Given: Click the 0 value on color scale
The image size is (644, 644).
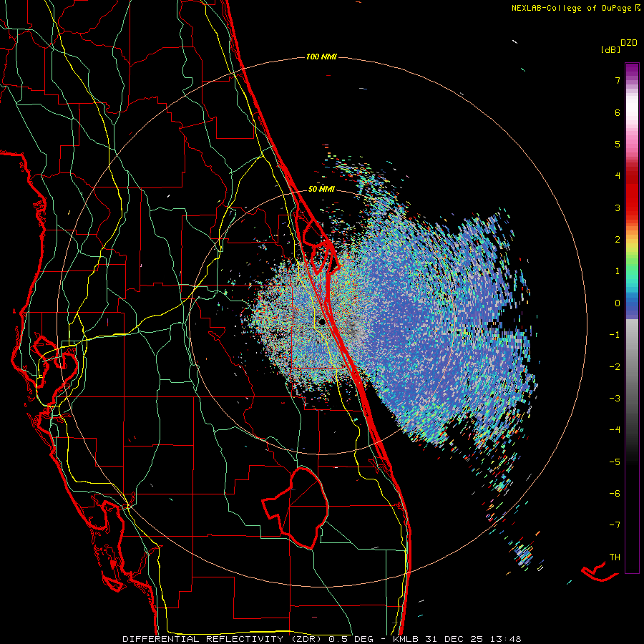Looking at the screenshot, I should coord(618,303).
